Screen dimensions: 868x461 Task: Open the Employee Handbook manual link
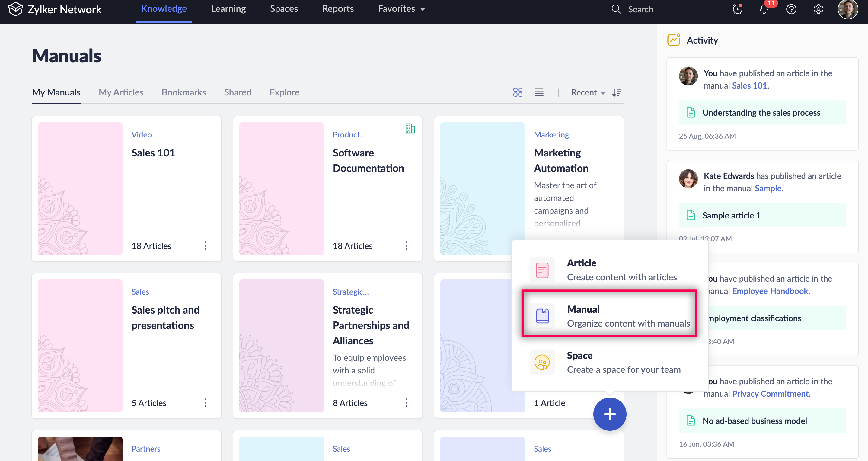pyautogui.click(x=770, y=291)
